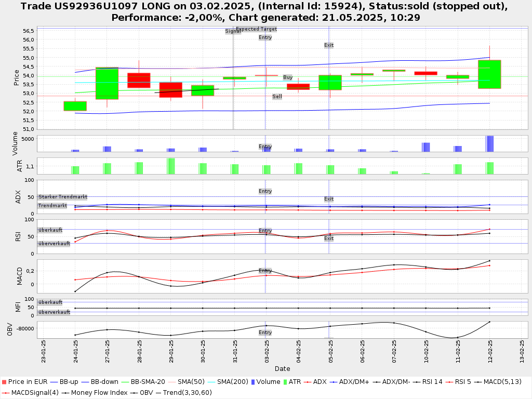Image resolution: width=532 pixels, height=399 pixels.
Task: Click the Entry label in MACD panel
Action: coord(265,271)
